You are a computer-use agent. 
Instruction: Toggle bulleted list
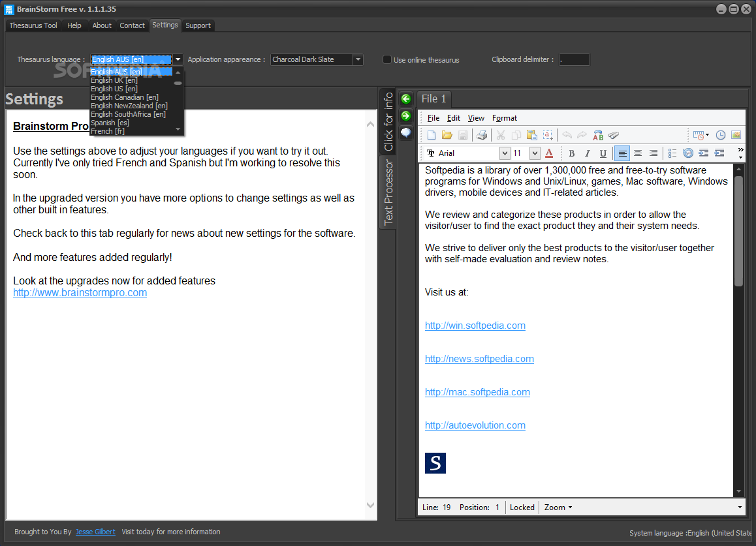(x=672, y=153)
